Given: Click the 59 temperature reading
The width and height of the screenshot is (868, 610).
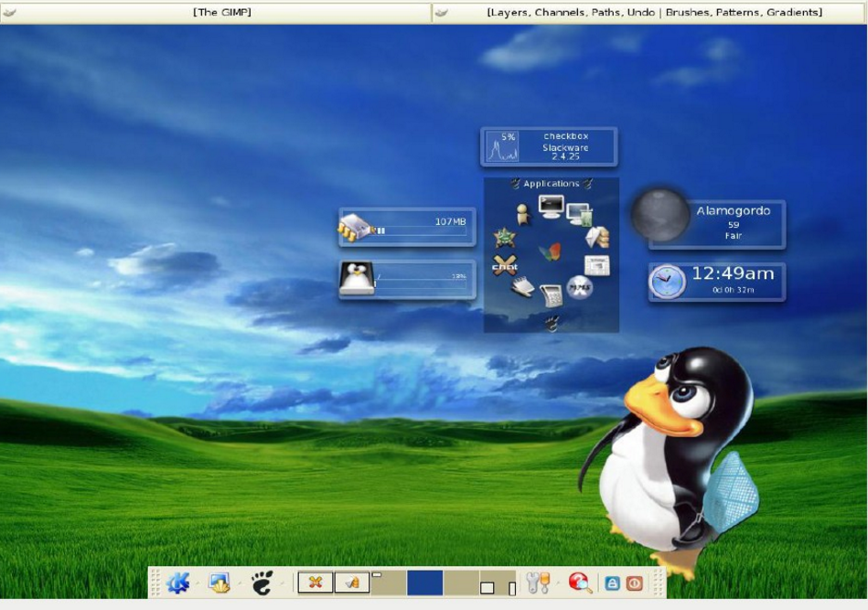Looking at the screenshot, I should point(733,225).
